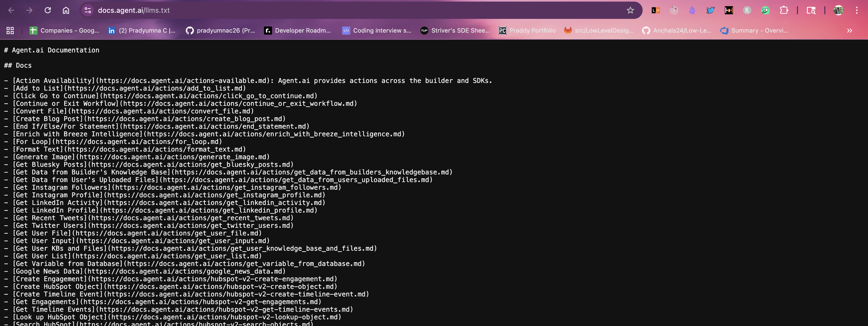This screenshot has width=868, height=326.
Task: Open the Developer Roadmaps bookmark
Action: coord(297,30)
